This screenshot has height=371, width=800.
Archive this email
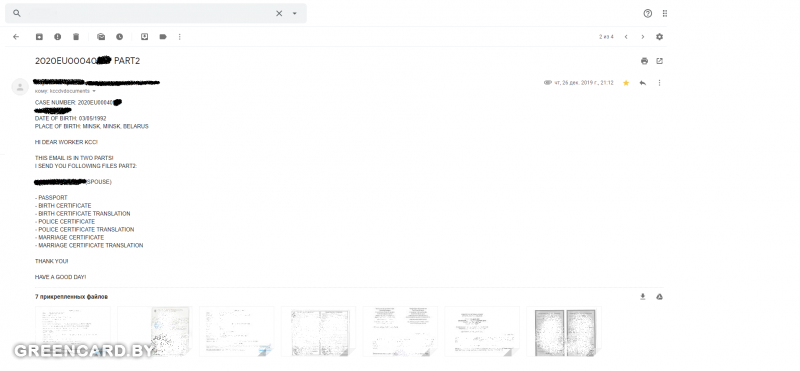coord(39,37)
